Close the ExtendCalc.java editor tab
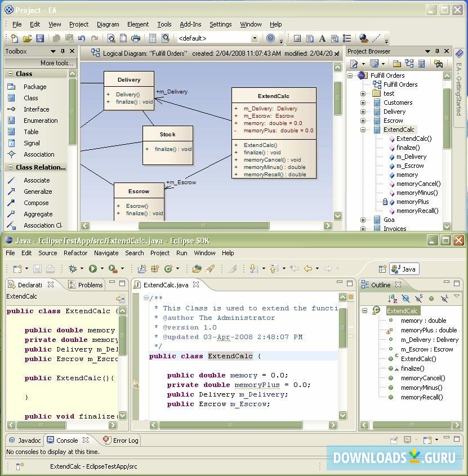 (196, 284)
